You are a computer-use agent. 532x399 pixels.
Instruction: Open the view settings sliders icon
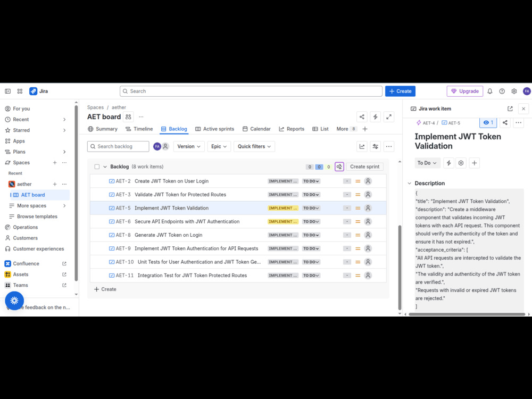coord(375,147)
